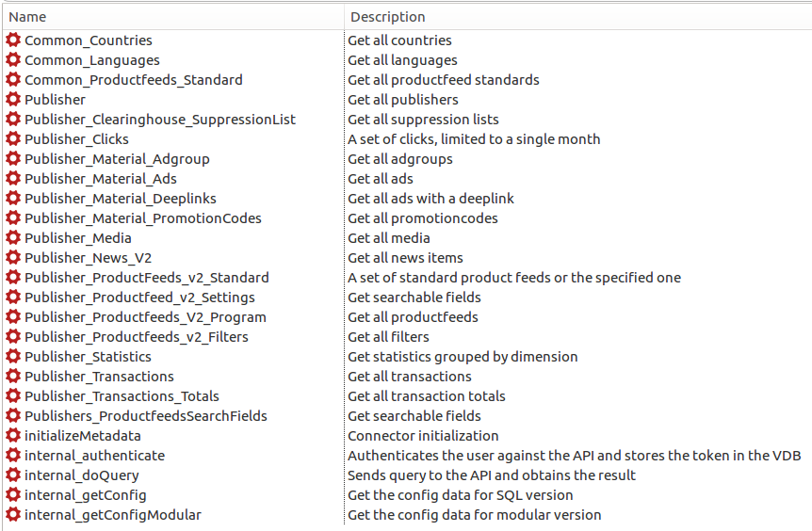Click the gear icon beside Common_Countries
Image resolution: width=812 pixels, height=531 pixels.
click(x=13, y=40)
